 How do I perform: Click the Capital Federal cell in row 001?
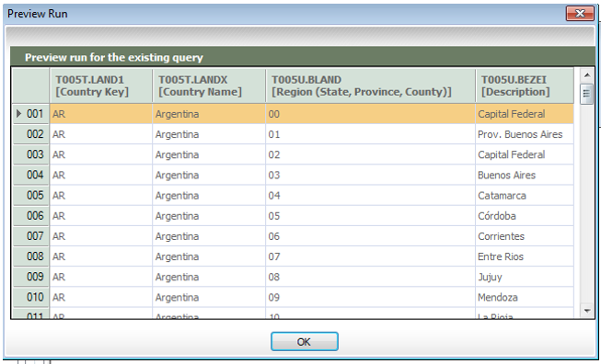pos(525,114)
